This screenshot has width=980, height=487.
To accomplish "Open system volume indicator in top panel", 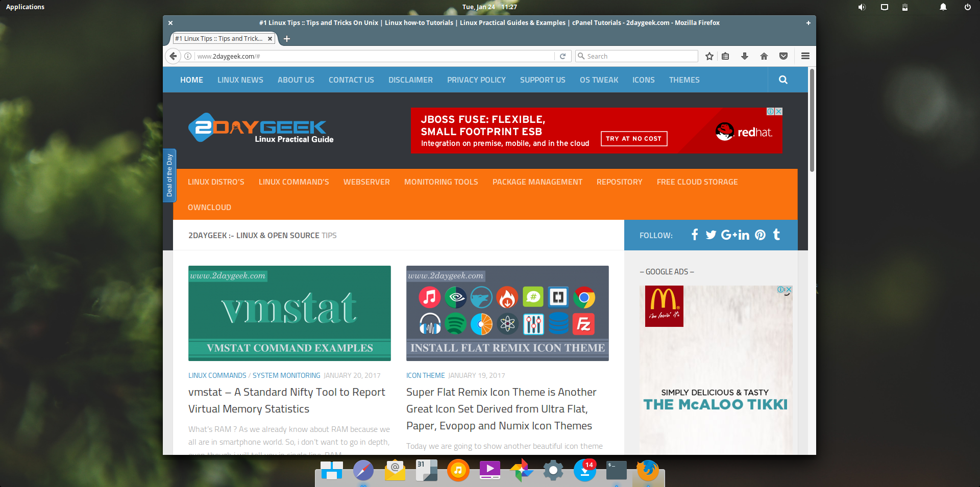I will click(862, 7).
